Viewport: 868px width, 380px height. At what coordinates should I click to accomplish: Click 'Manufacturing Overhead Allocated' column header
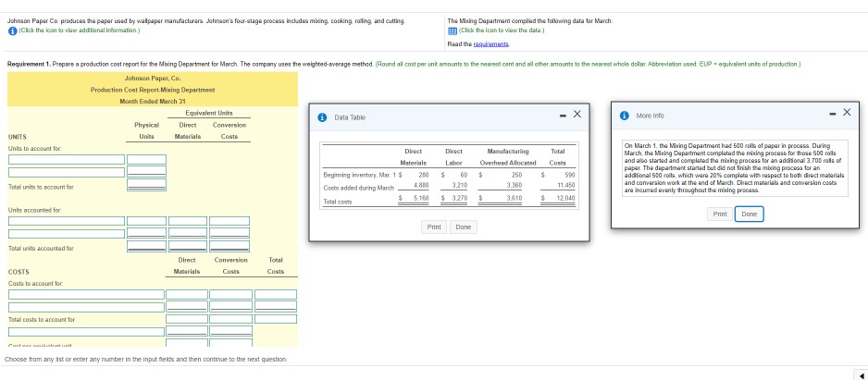click(508, 156)
